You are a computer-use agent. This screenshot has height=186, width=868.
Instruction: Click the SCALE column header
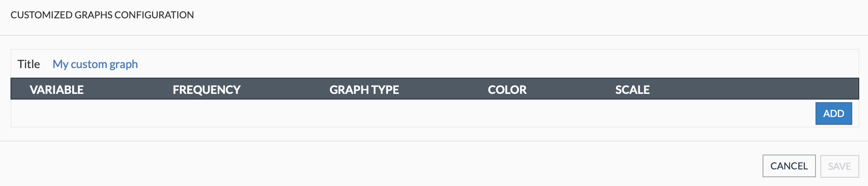[x=632, y=90]
